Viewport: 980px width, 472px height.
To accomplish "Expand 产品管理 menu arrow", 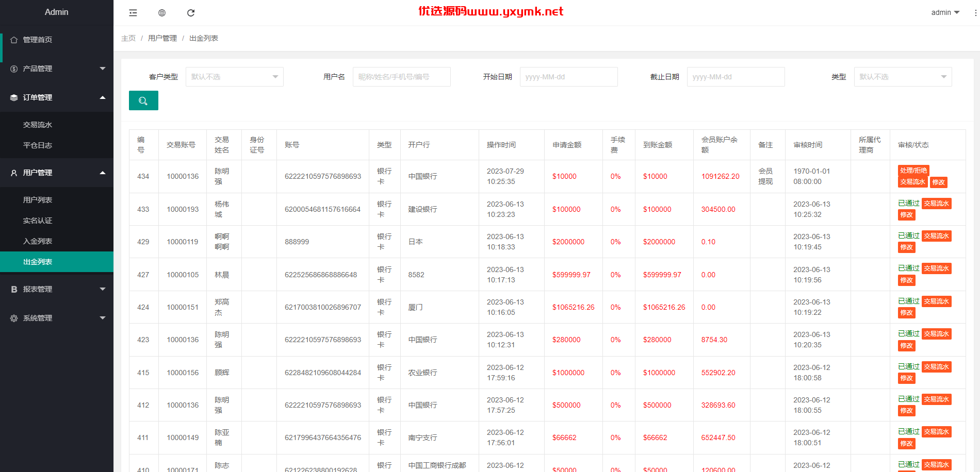I will point(103,69).
